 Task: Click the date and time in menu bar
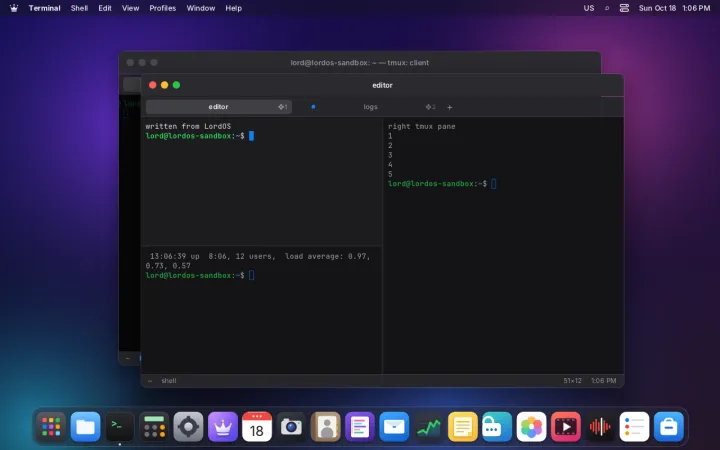[674, 8]
